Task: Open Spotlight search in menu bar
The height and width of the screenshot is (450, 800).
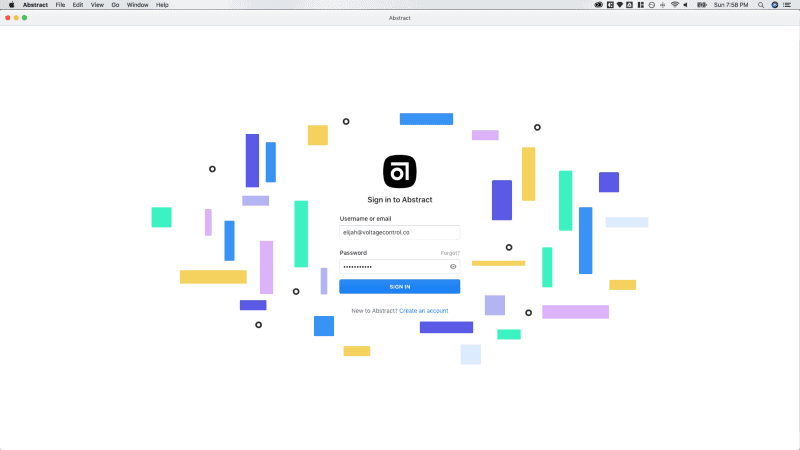Action: [761, 5]
